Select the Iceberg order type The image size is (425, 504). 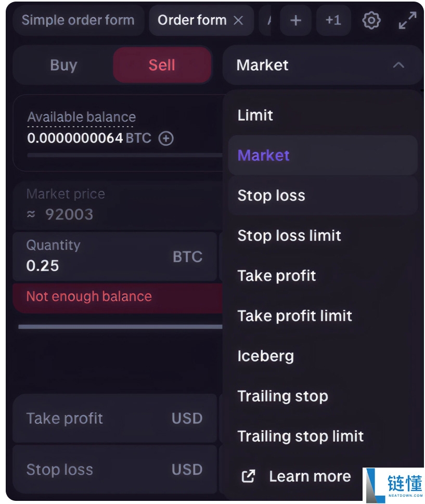pyautogui.click(x=266, y=356)
